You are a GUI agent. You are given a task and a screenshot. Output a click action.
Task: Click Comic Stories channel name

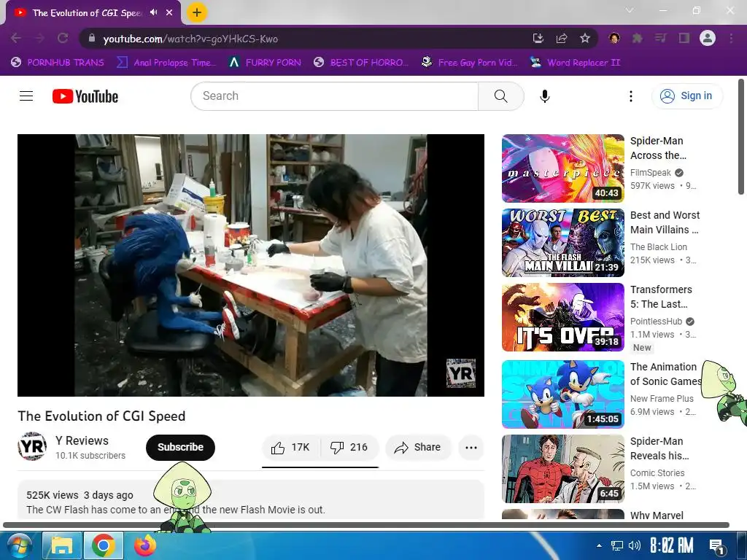pos(657,472)
